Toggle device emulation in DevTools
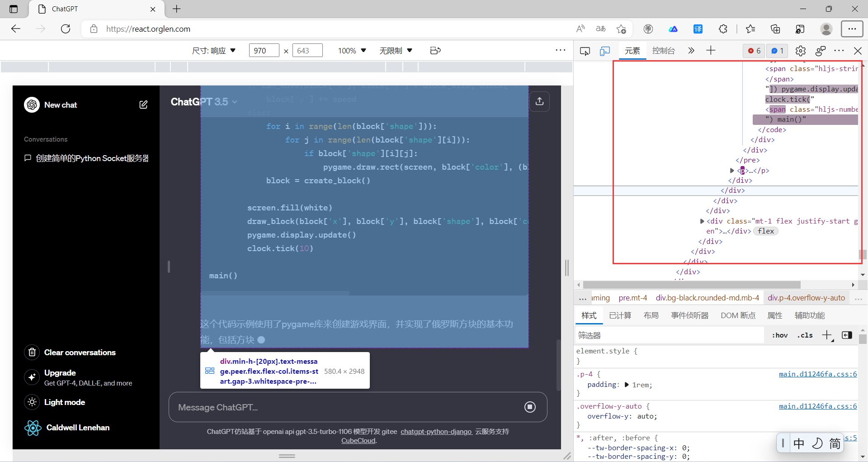The height and width of the screenshot is (462, 868). (605, 51)
